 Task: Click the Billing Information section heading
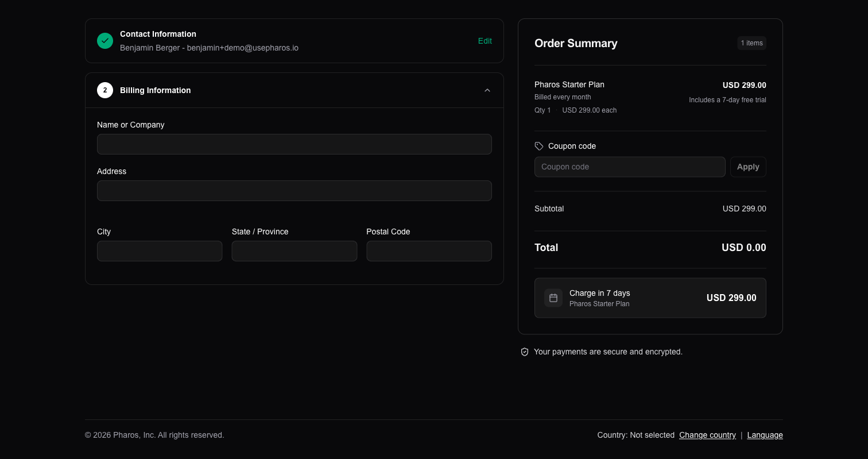pos(155,90)
